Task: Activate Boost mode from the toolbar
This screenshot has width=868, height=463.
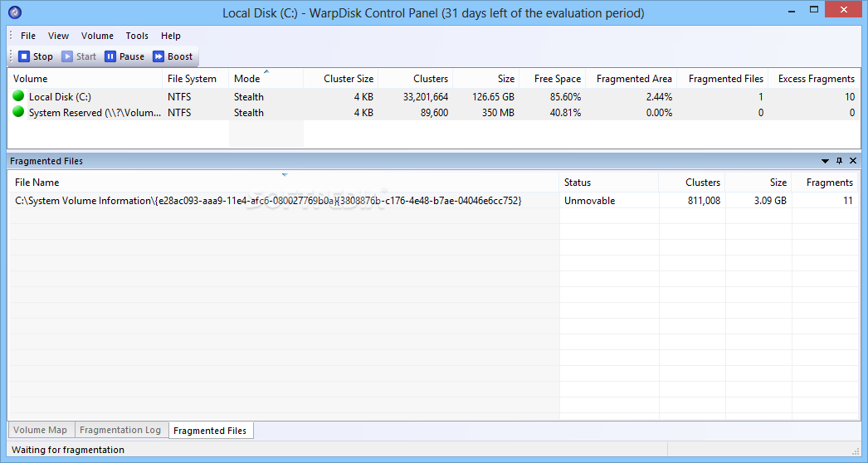Action: [173, 56]
